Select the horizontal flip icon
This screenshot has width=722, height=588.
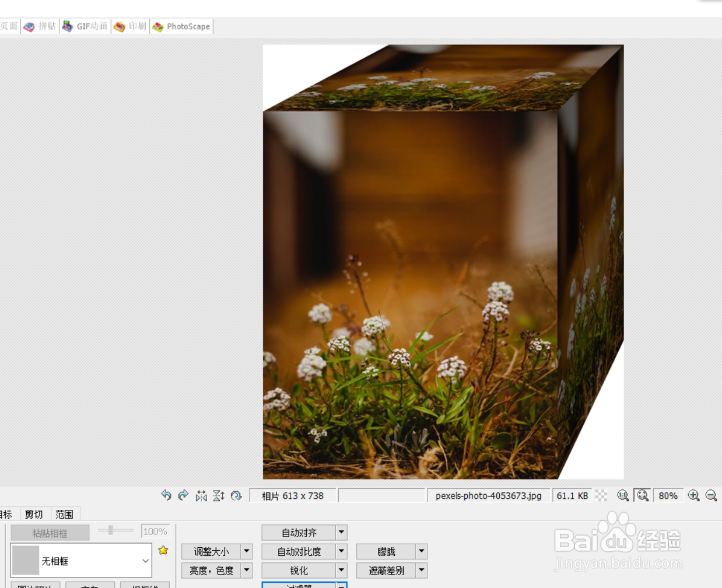[x=201, y=495]
